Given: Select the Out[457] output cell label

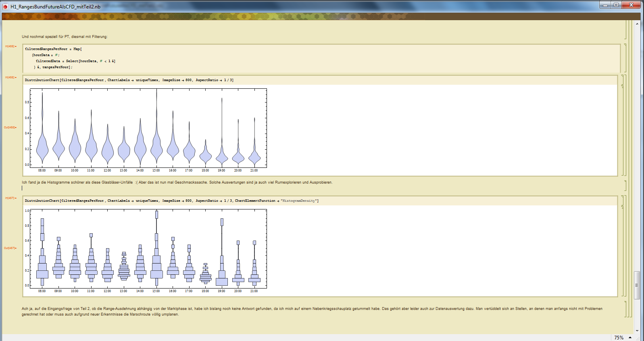Looking at the screenshot, I should [x=10, y=248].
